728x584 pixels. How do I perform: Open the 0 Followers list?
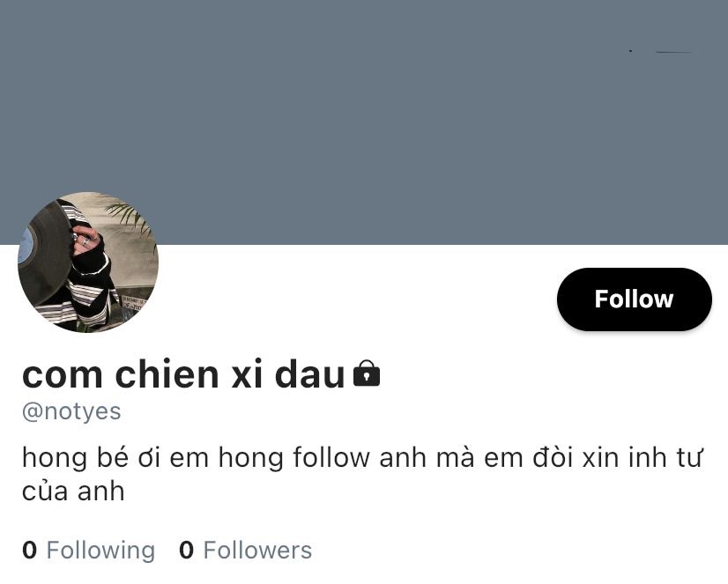pos(245,551)
